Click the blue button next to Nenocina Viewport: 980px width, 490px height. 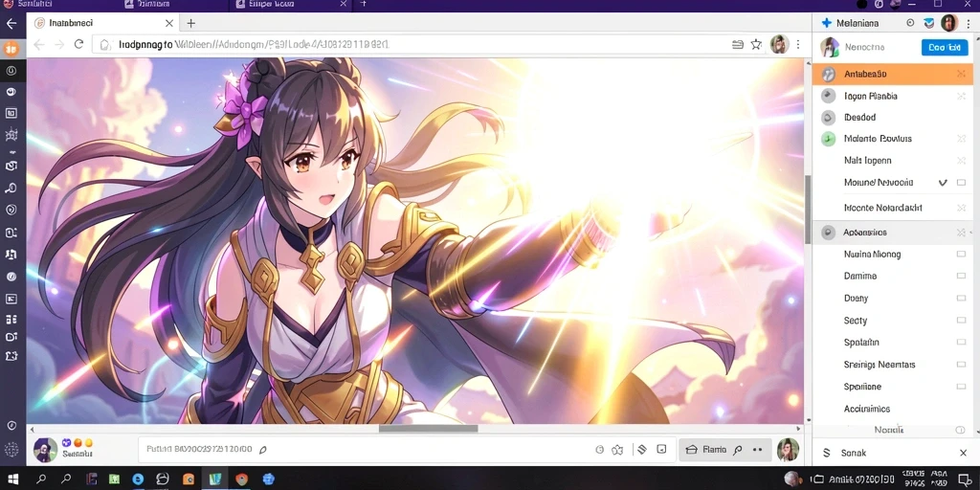945,48
